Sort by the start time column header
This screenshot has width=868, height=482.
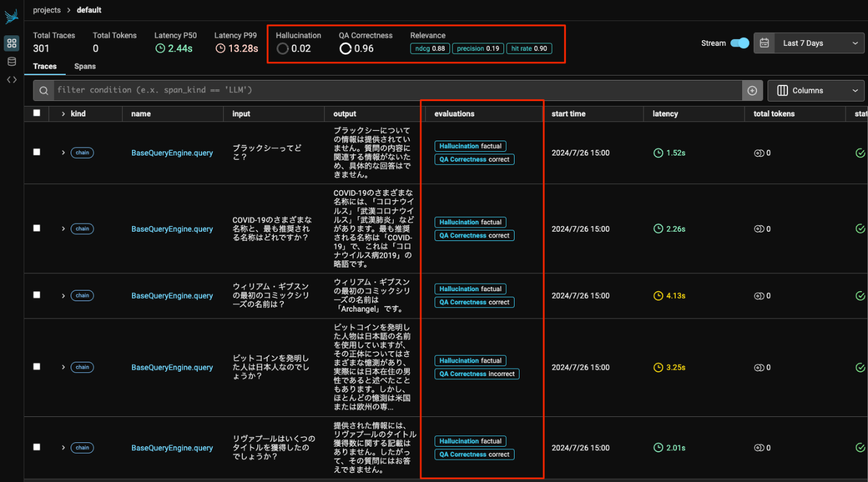[x=569, y=114]
